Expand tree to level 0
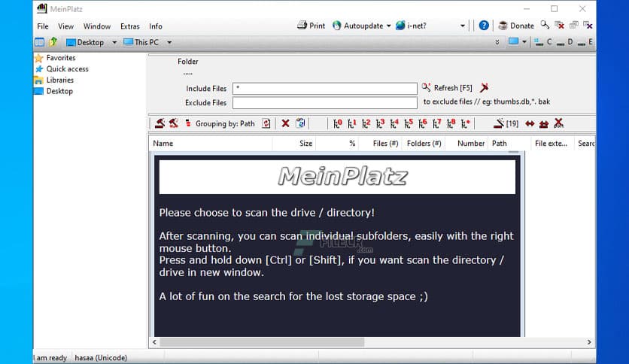Image resolution: width=629 pixels, height=364 pixels. [x=337, y=123]
